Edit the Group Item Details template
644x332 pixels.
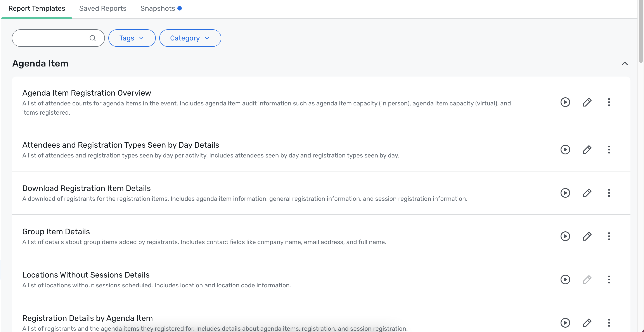(587, 236)
